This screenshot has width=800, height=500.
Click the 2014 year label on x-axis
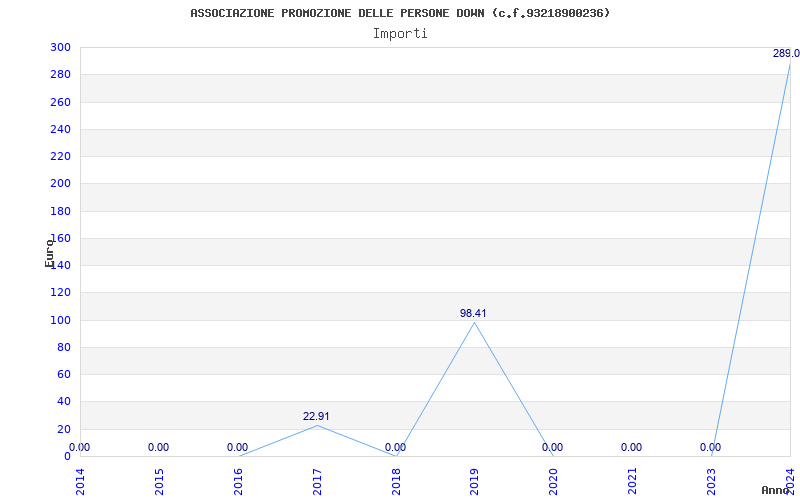(x=80, y=482)
